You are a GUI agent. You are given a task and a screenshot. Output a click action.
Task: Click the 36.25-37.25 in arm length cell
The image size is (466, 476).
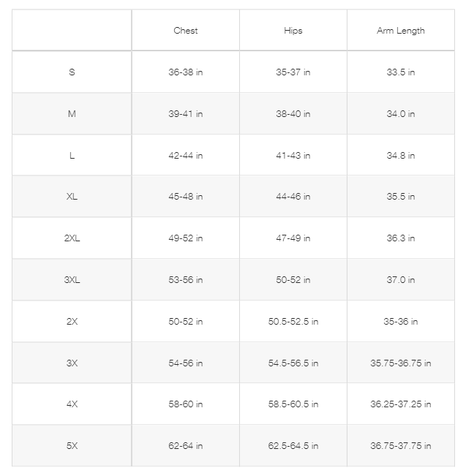click(400, 404)
